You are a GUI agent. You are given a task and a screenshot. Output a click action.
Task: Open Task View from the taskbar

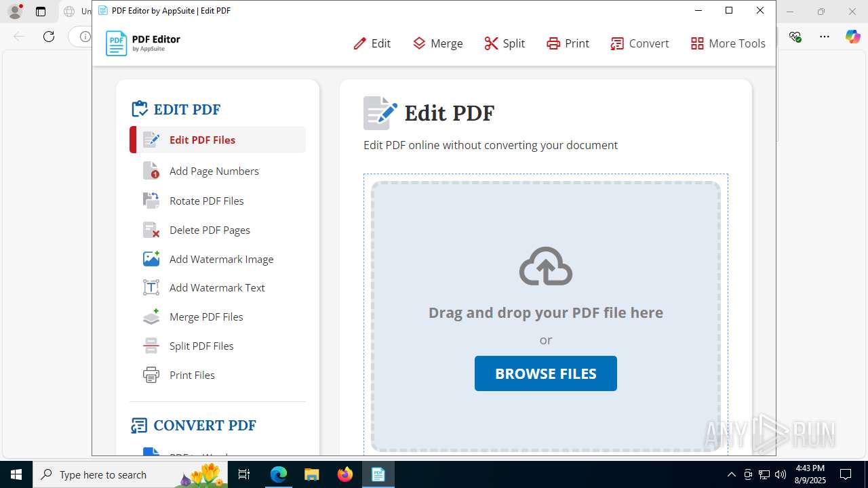pyautogui.click(x=244, y=474)
